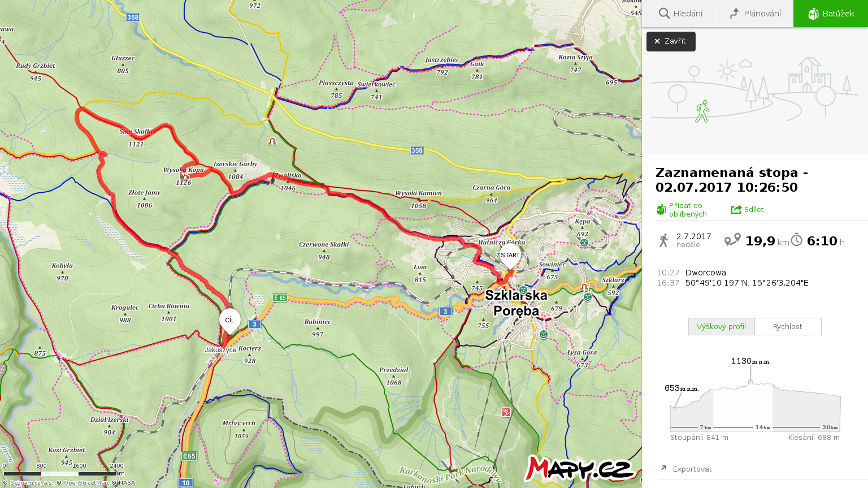Image resolution: width=868 pixels, height=488 pixels.
Task: Click the Szklarska Poręba town label
Action: click(517, 303)
